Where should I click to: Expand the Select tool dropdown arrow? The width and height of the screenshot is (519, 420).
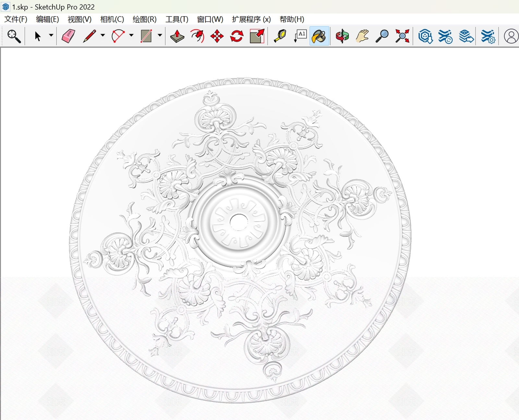point(51,35)
